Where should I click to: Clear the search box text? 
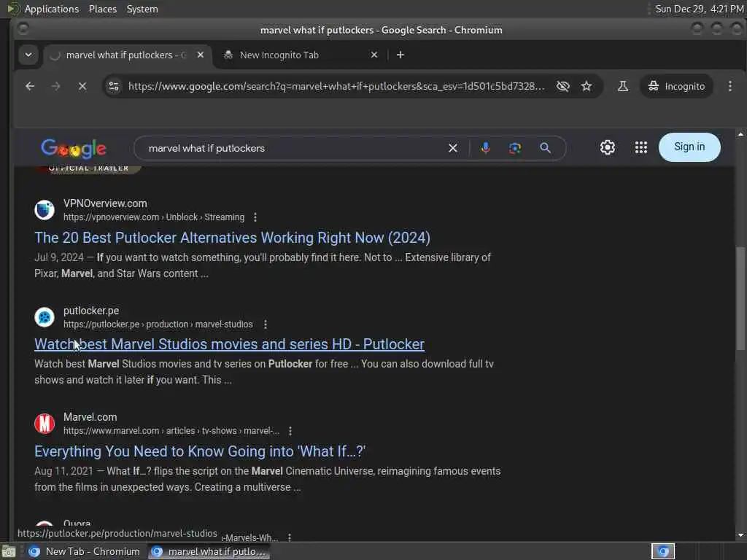pyautogui.click(x=453, y=148)
